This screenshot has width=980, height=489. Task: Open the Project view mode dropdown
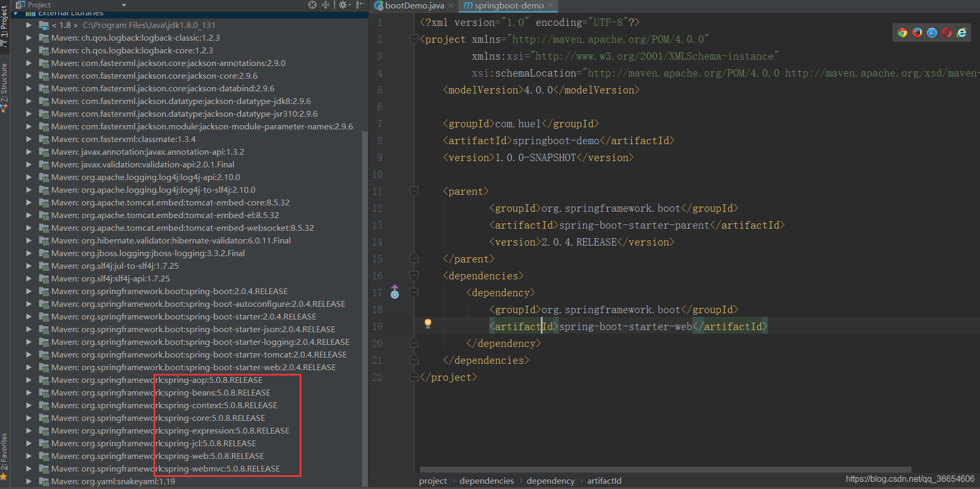pos(124,5)
